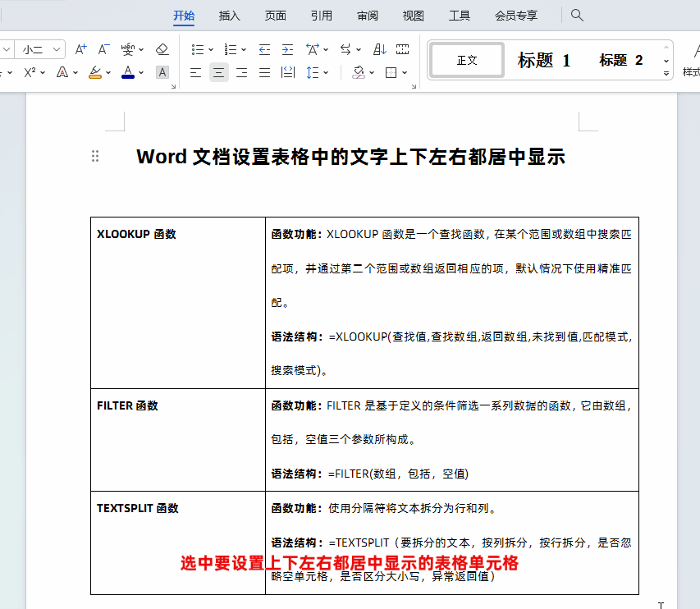Click the FILTER 函数 table cell

coord(178,440)
